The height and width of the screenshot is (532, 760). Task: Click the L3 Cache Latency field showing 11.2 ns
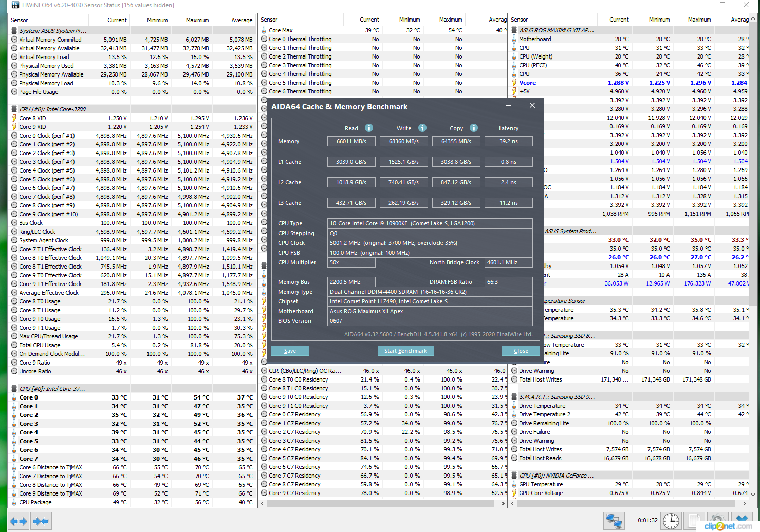tap(508, 203)
